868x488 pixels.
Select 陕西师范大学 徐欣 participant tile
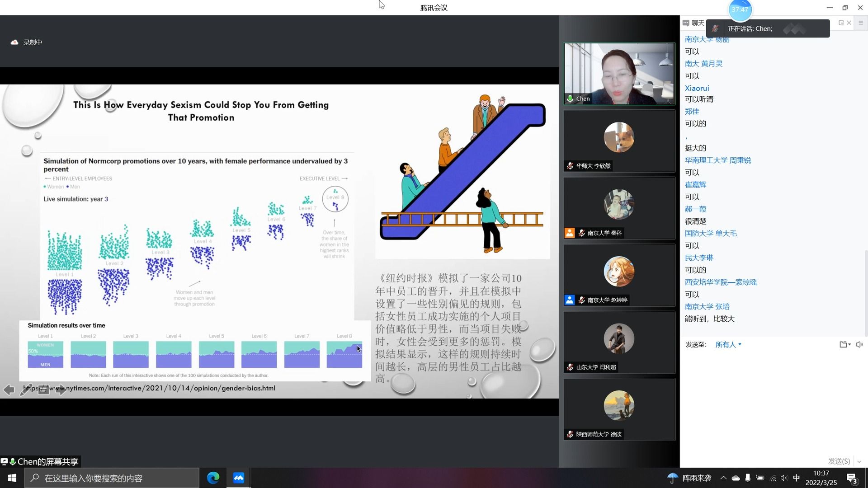click(619, 409)
